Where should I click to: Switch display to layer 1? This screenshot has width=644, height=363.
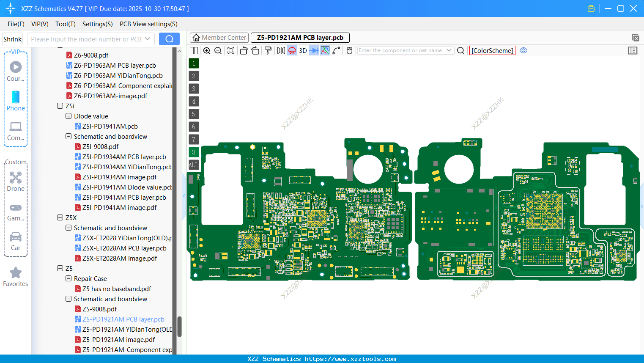pyautogui.click(x=193, y=63)
